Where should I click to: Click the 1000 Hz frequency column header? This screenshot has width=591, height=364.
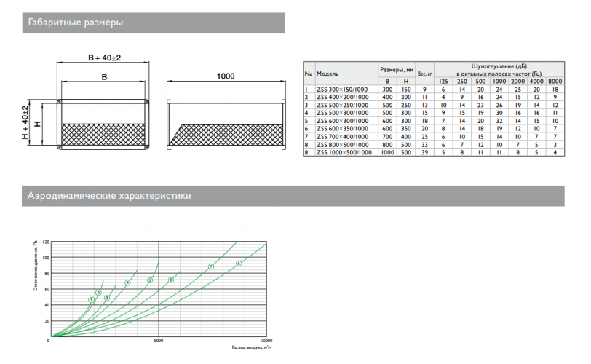point(499,82)
